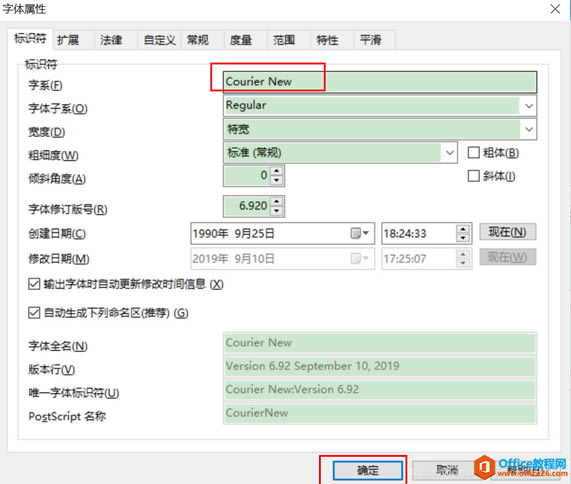
Task: Open the creation date calendar picker icon
Action: tap(359, 233)
